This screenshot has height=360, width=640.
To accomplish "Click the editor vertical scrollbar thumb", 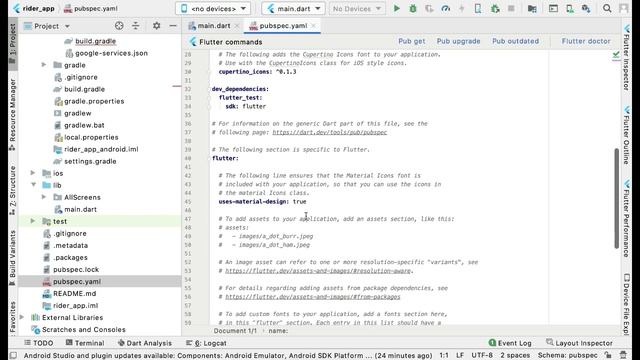I will tap(616, 198).
